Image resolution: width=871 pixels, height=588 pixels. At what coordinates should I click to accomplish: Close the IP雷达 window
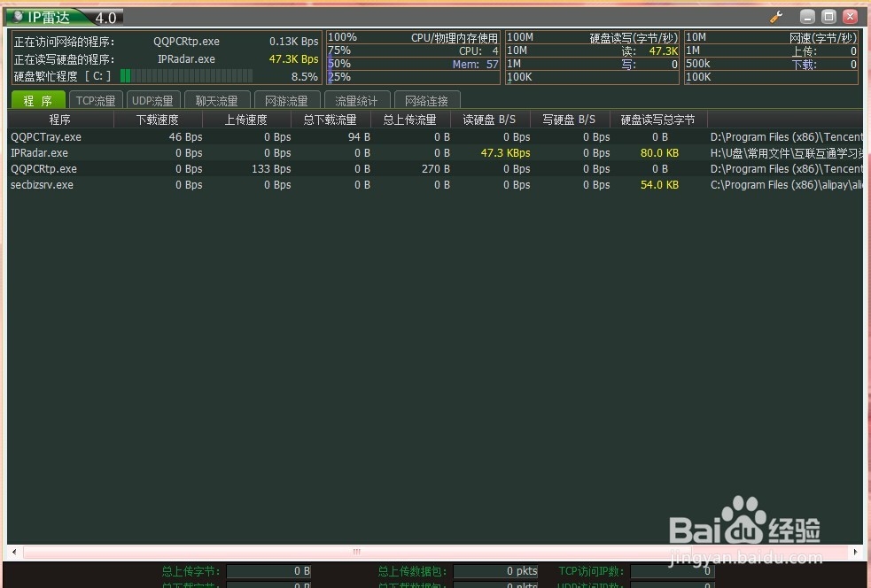tap(850, 17)
